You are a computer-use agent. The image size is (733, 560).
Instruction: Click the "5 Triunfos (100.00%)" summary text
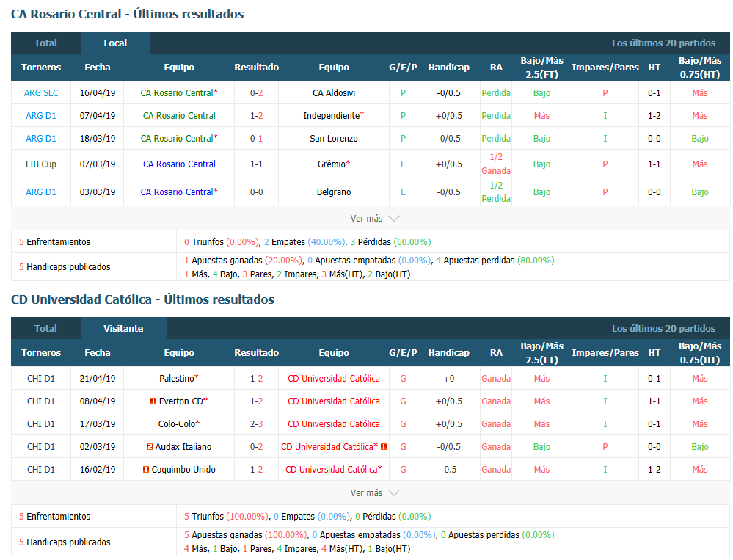[226, 517]
